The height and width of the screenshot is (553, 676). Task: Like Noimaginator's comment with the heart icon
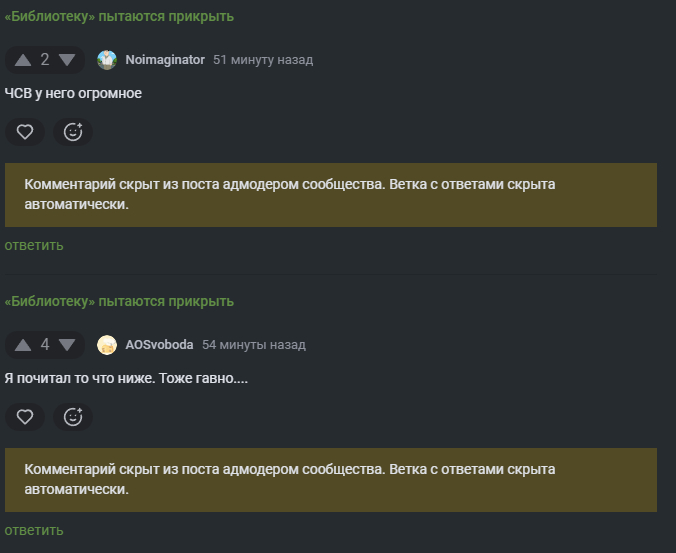point(25,131)
